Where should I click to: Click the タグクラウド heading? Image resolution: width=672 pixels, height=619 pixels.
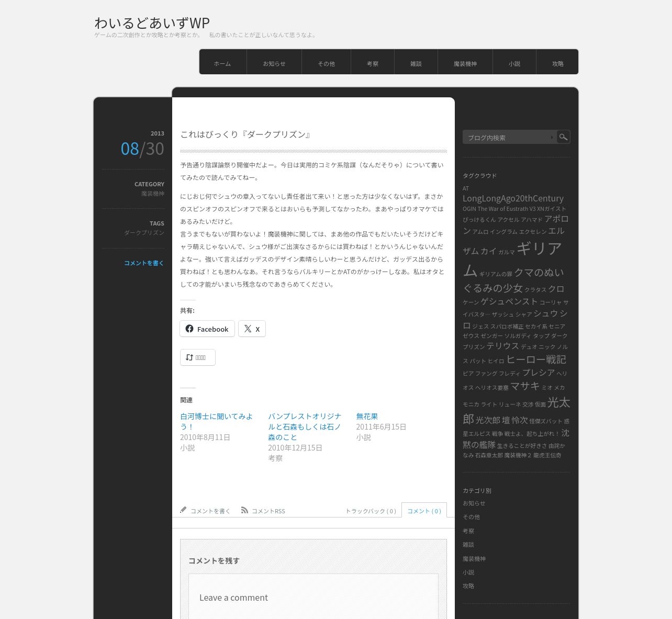coord(479,176)
